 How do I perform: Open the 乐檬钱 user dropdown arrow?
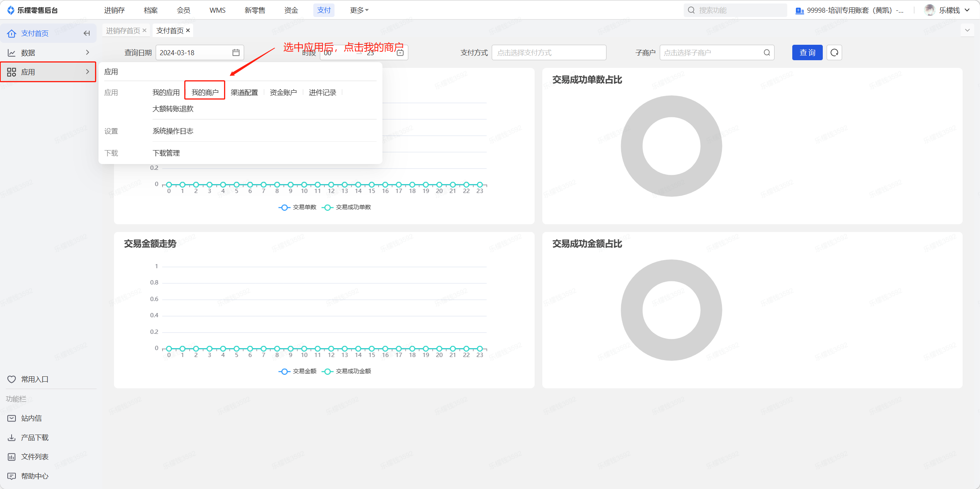coord(967,10)
